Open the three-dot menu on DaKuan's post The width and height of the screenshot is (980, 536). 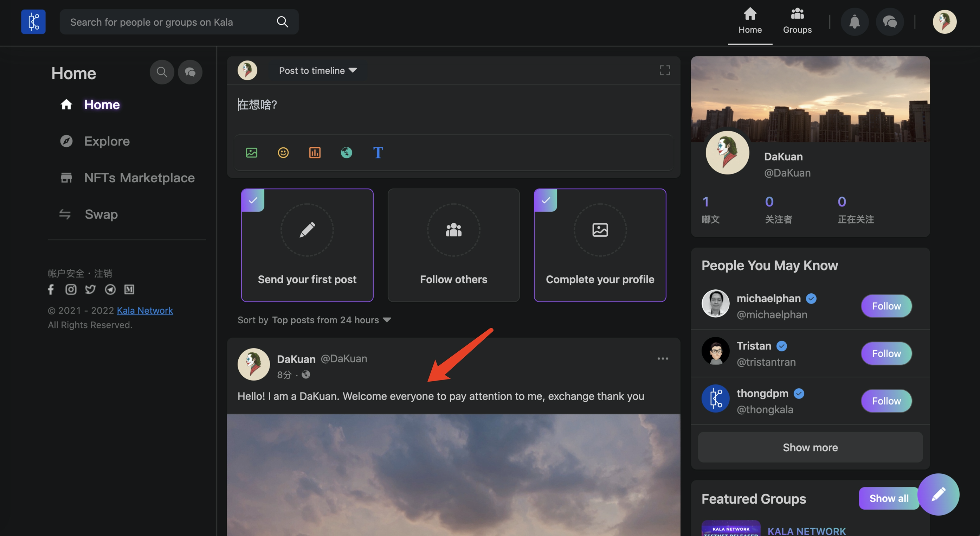(662, 359)
